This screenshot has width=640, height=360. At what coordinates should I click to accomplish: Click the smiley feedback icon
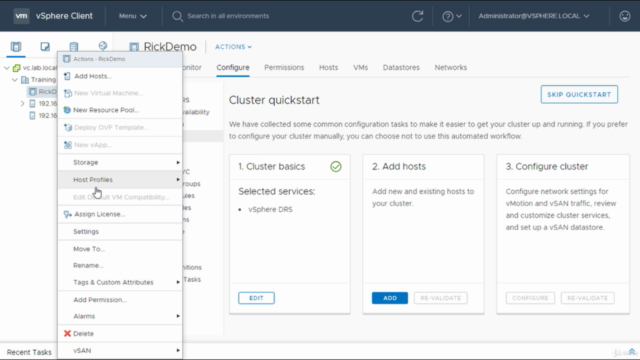coord(624,16)
